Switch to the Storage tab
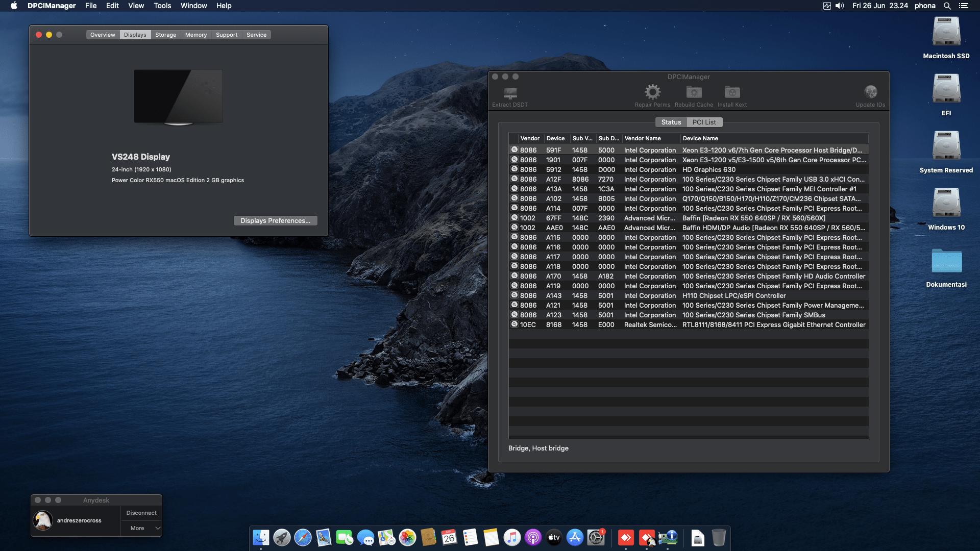 [x=165, y=35]
